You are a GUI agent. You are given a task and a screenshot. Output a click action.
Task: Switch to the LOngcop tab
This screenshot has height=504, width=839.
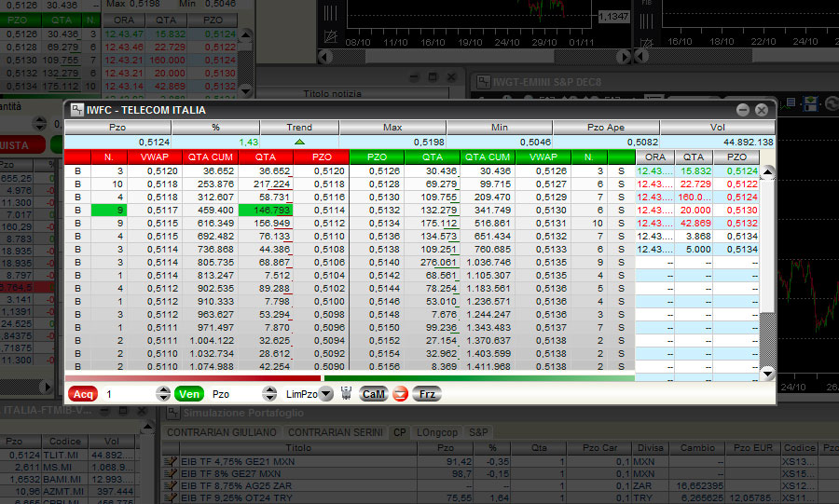point(437,432)
